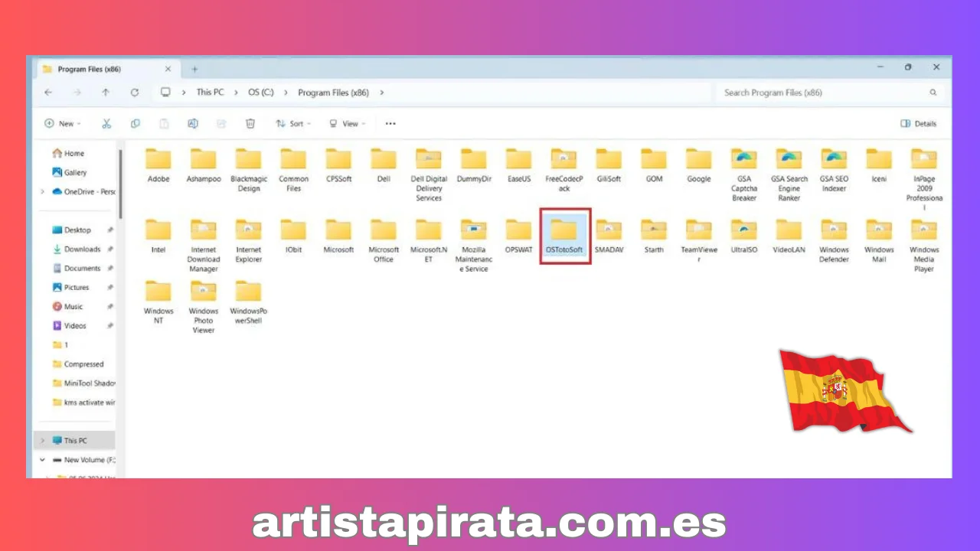Image resolution: width=980 pixels, height=551 pixels.
Task: Open the Windows Photo Viewer folder
Action: (204, 307)
